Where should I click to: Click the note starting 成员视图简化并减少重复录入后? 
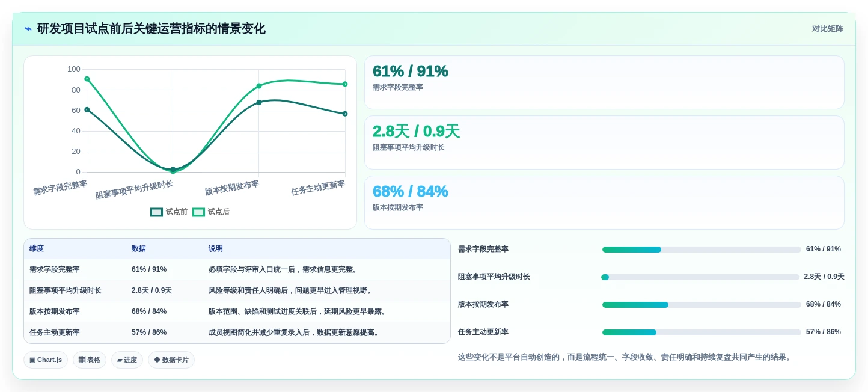click(x=295, y=333)
